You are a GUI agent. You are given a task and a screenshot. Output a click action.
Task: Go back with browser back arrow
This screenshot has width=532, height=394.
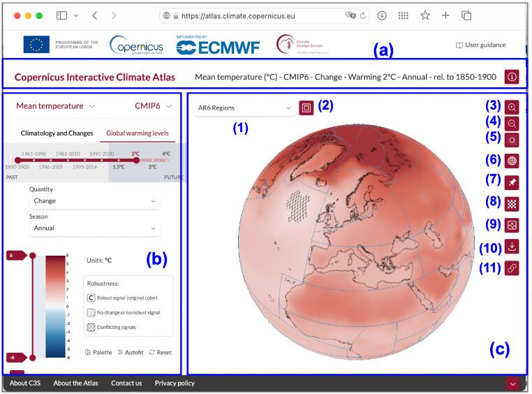click(x=95, y=15)
